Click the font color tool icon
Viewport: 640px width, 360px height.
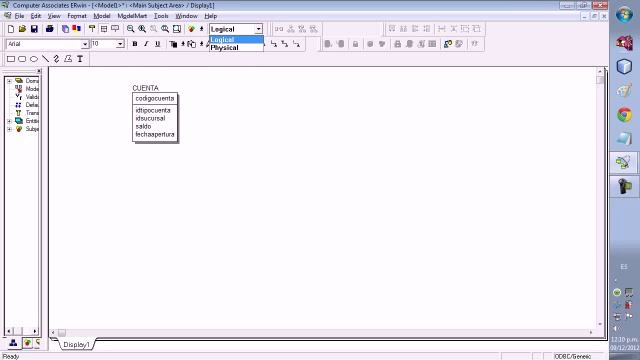coord(173,44)
